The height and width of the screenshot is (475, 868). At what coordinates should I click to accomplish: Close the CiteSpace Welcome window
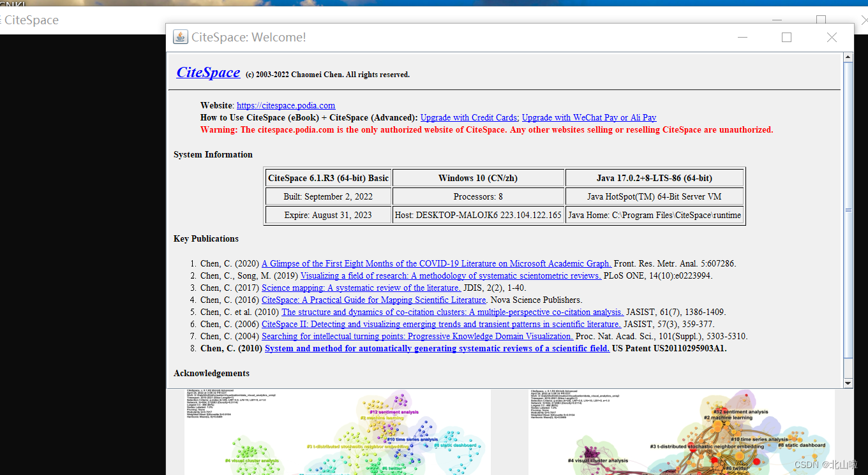tap(832, 38)
